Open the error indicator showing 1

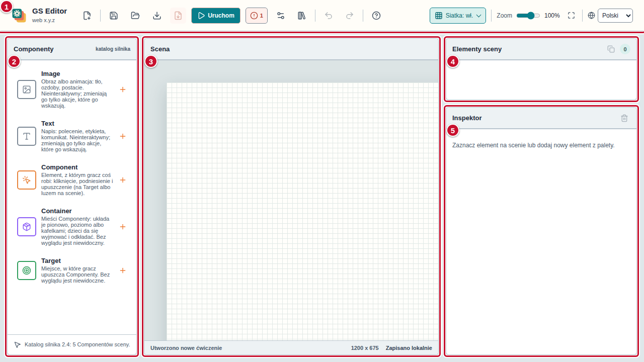pyautogui.click(x=257, y=16)
